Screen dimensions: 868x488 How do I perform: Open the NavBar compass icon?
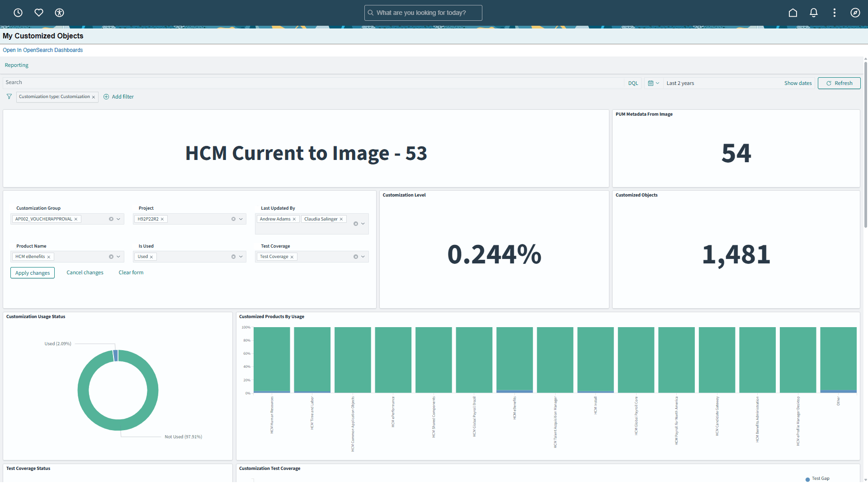[855, 13]
